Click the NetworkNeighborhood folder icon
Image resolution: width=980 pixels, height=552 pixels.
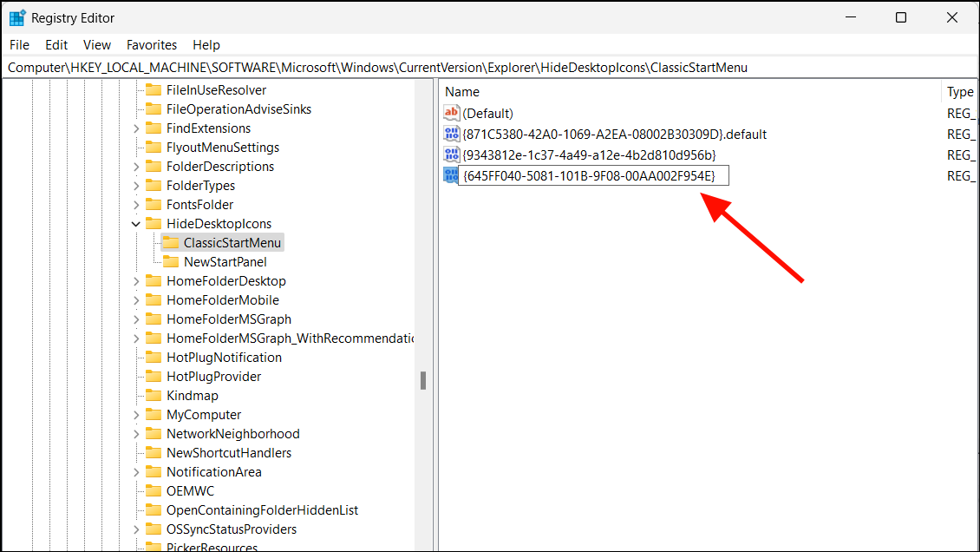click(154, 434)
